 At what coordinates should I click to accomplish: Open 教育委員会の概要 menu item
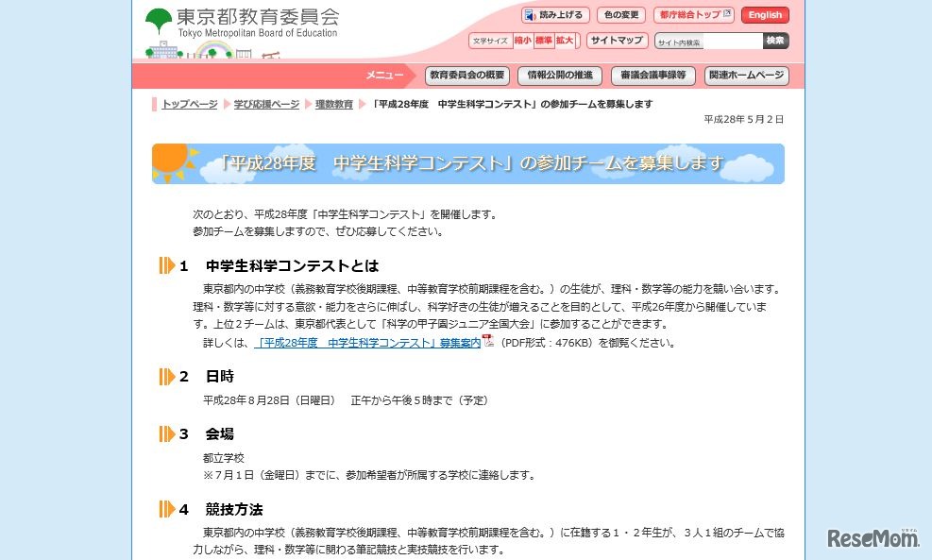(x=466, y=76)
